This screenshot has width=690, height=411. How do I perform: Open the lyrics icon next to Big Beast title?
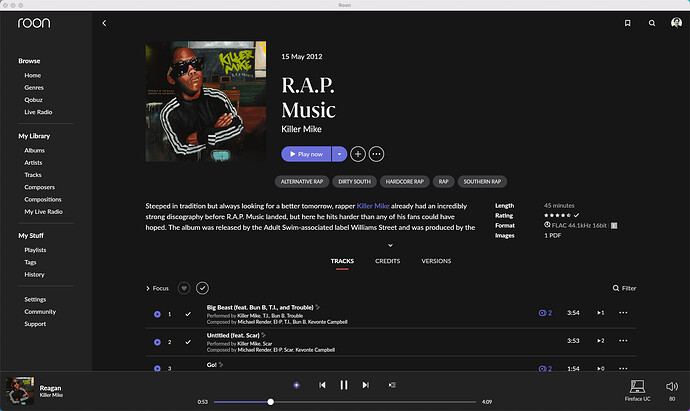(317, 307)
